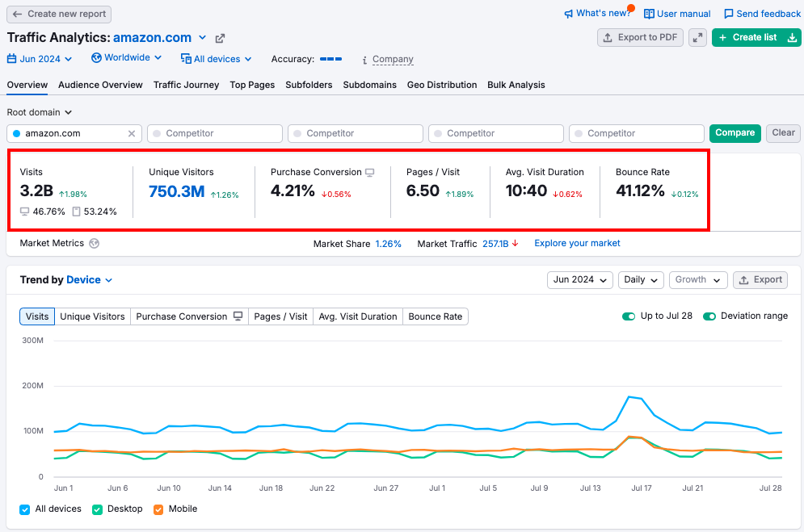Image resolution: width=804 pixels, height=532 pixels.
Task: Click the desktop icon next to Purchase Conversion
Action: click(370, 172)
